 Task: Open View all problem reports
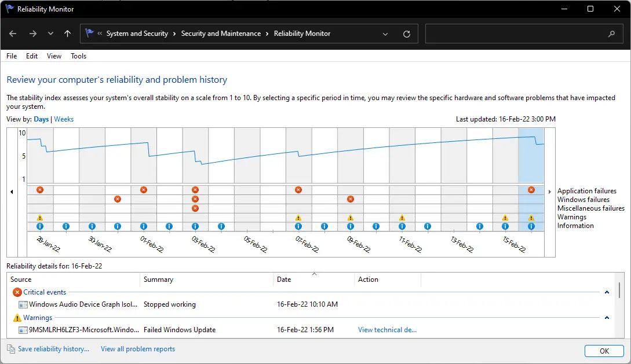click(138, 349)
